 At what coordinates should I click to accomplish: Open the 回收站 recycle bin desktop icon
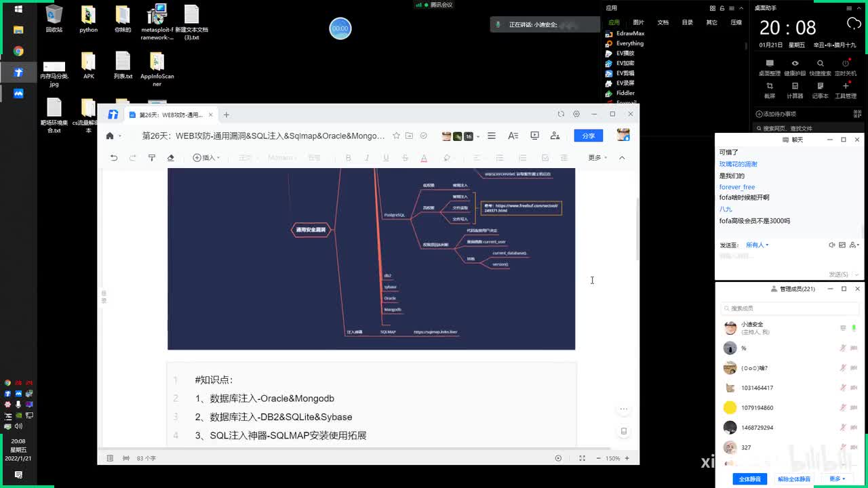click(54, 19)
